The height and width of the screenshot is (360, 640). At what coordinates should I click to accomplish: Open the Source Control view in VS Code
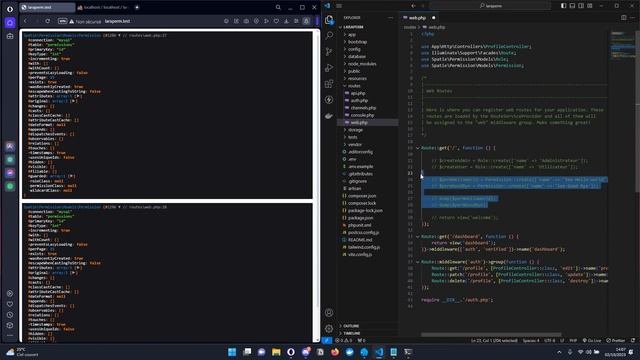tap(329, 51)
